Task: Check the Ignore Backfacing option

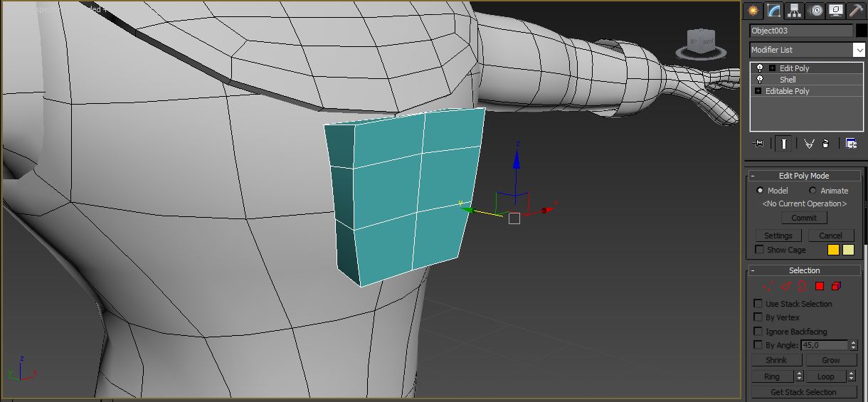Action: click(758, 332)
